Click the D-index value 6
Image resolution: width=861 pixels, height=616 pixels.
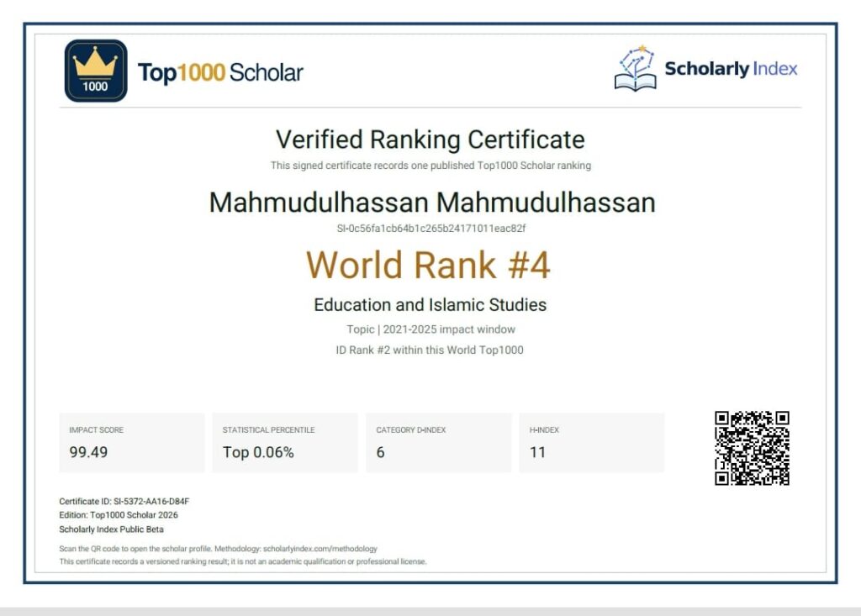381,452
